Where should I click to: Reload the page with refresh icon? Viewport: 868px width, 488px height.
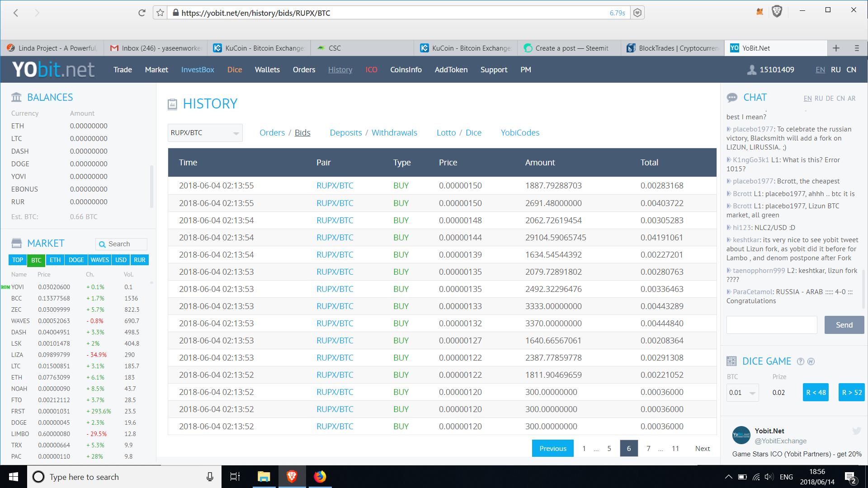142,13
